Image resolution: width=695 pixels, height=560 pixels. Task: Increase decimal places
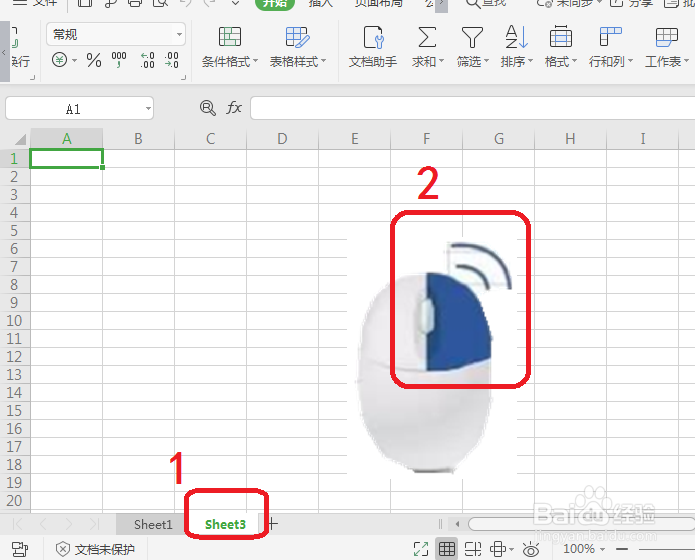tap(148, 60)
